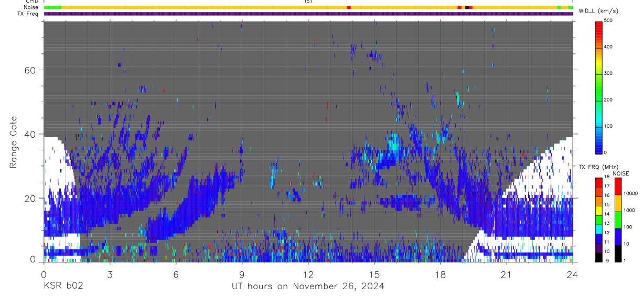
Task: Click the 0 tick on the WID color bar
Action: click(606, 152)
